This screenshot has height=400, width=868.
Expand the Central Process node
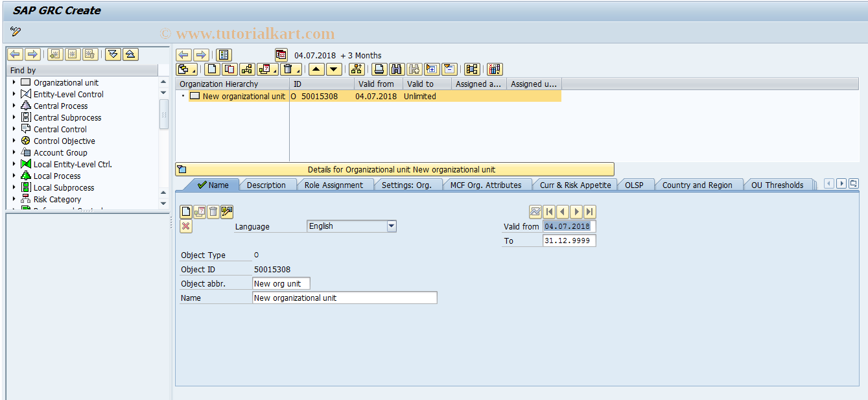[14, 106]
